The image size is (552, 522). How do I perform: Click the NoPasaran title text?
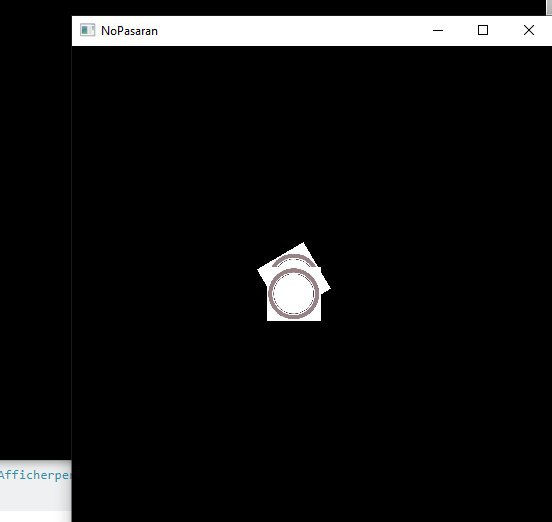(x=129, y=31)
